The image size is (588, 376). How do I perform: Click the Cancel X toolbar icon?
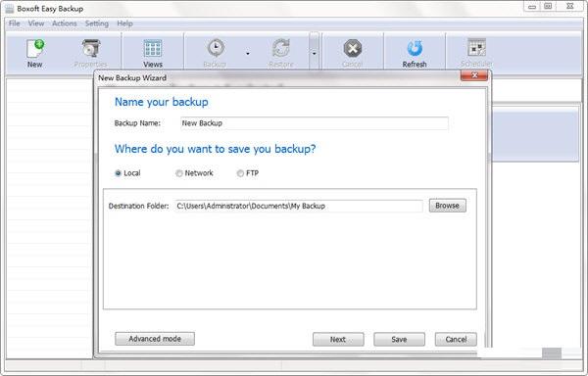(x=353, y=48)
